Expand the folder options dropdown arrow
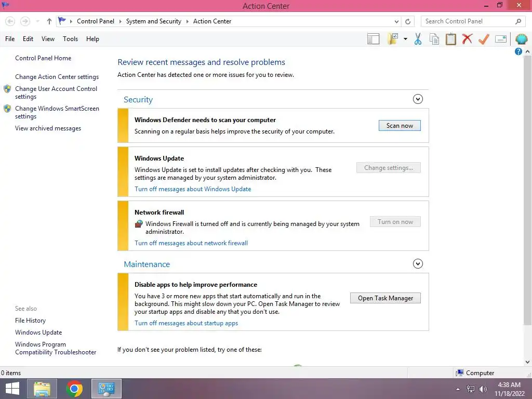 (x=405, y=39)
